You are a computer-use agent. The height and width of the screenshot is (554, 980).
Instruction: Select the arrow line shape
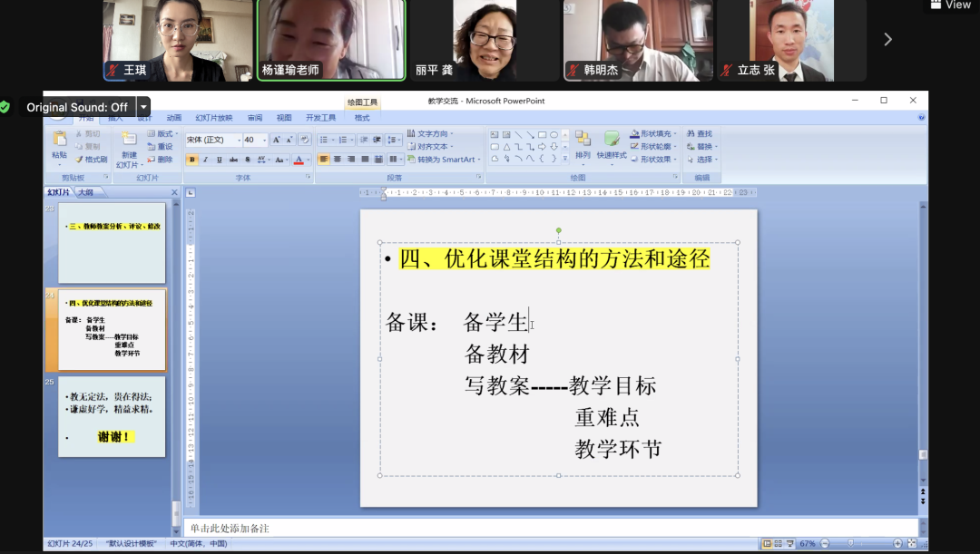pyautogui.click(x=530, y=134)
